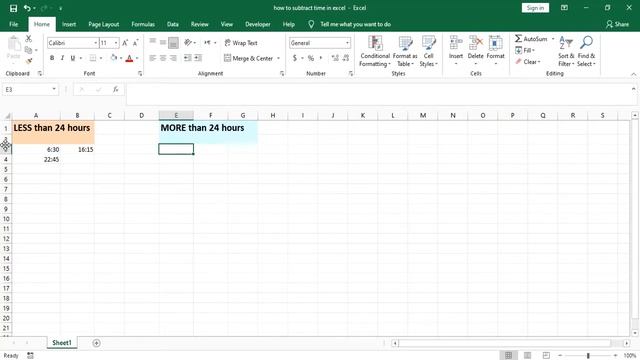Align text right
640x360 pixels.
tap(173, 58)
